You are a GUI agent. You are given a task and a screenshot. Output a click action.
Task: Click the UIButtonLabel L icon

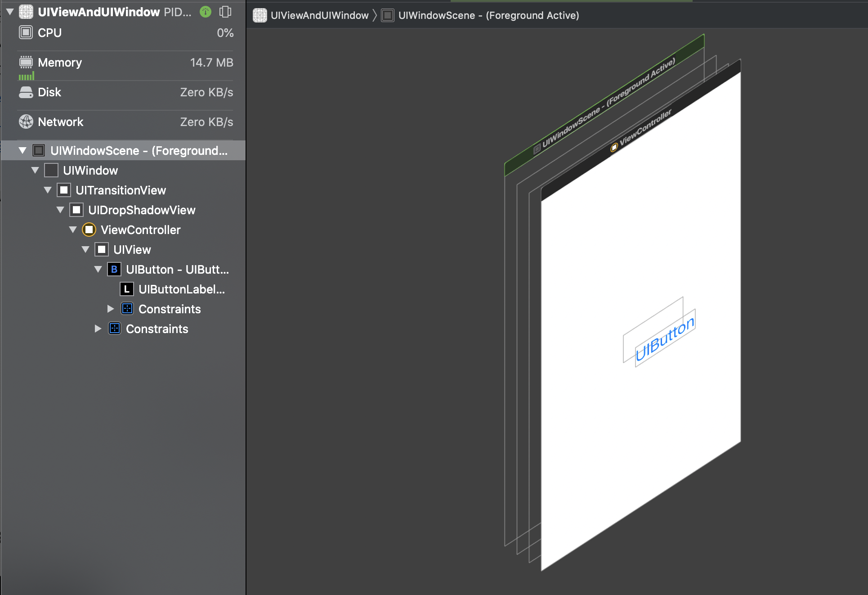[x=127, y=289]
